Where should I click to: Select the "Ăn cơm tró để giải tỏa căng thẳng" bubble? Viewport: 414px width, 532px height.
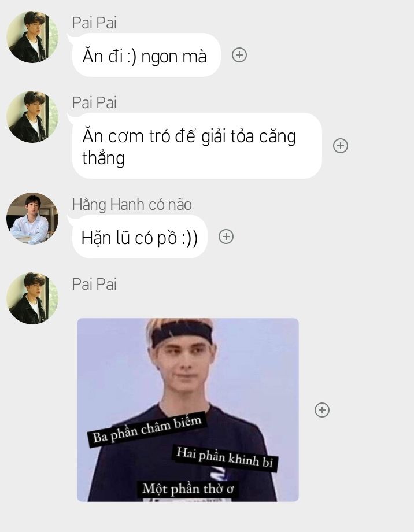(197, 146)
